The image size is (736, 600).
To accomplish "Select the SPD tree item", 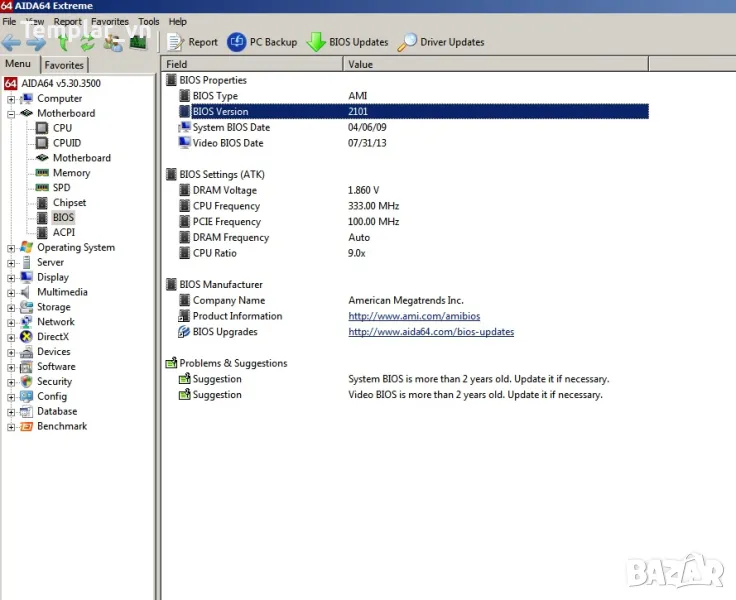I will pos(61,188).
